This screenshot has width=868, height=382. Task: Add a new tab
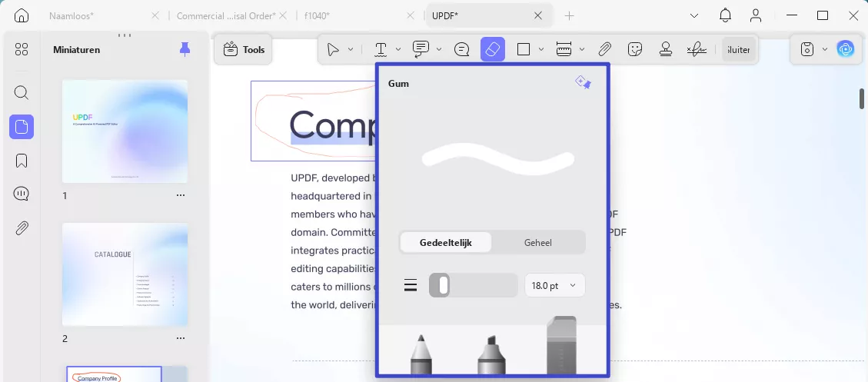569,16
